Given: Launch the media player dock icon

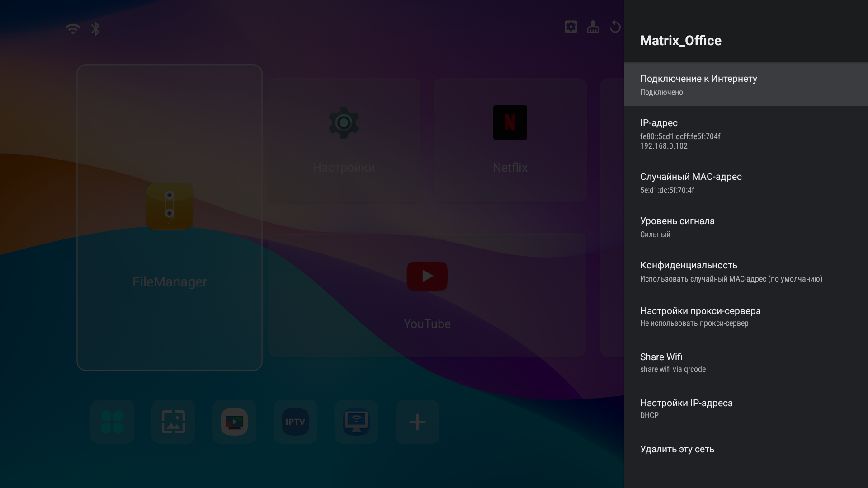Looking at the screenshot, I should pyautogui.click(x=234, y=422).
